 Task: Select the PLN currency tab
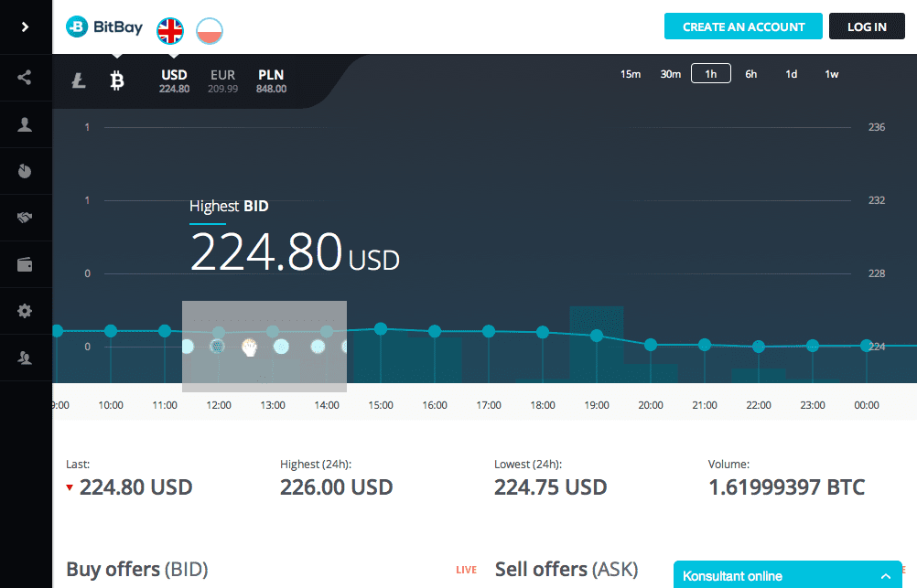pyautogui.click(x=271, y=81)
